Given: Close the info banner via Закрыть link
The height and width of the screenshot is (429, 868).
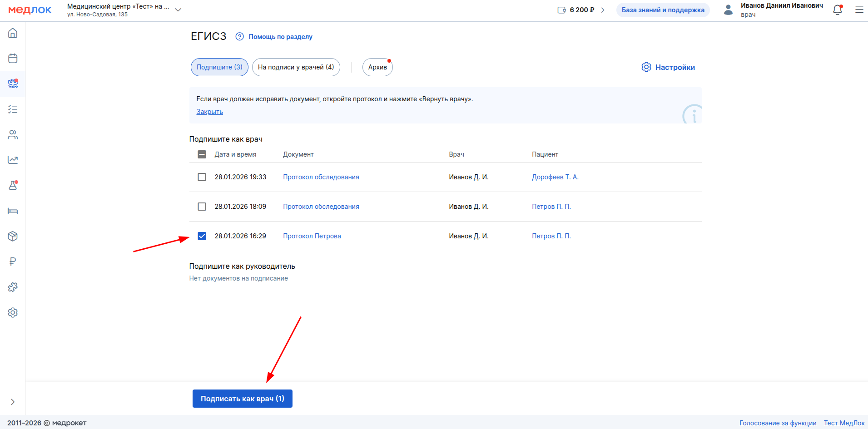Looking at the screenshot, I should pos(209,112).
